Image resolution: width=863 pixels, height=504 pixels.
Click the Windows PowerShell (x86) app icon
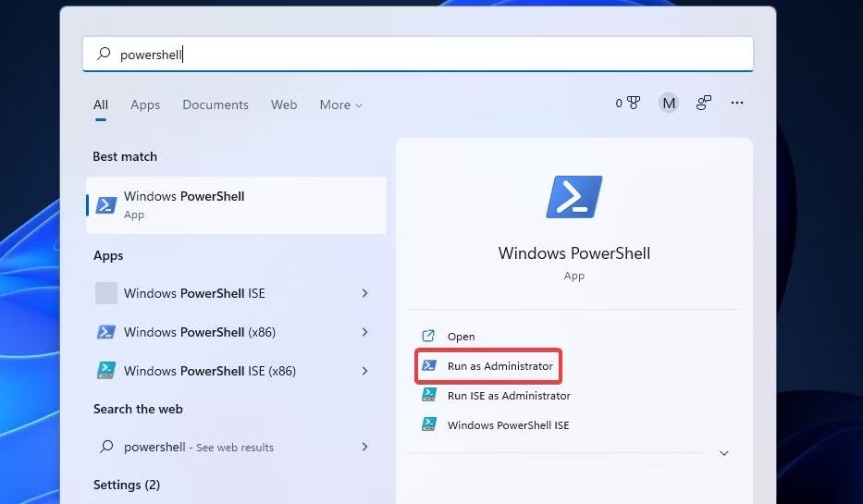tap(106, 332)
